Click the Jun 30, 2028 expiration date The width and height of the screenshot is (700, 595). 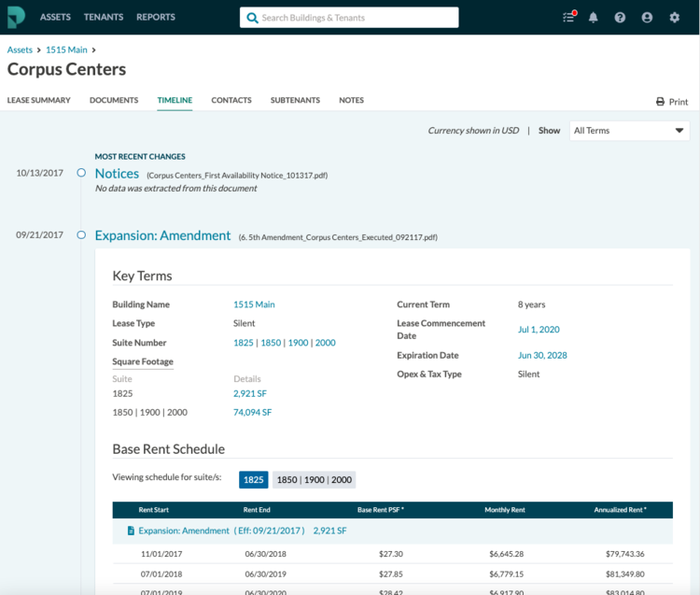pyautogui.click(x=542, y=356)
